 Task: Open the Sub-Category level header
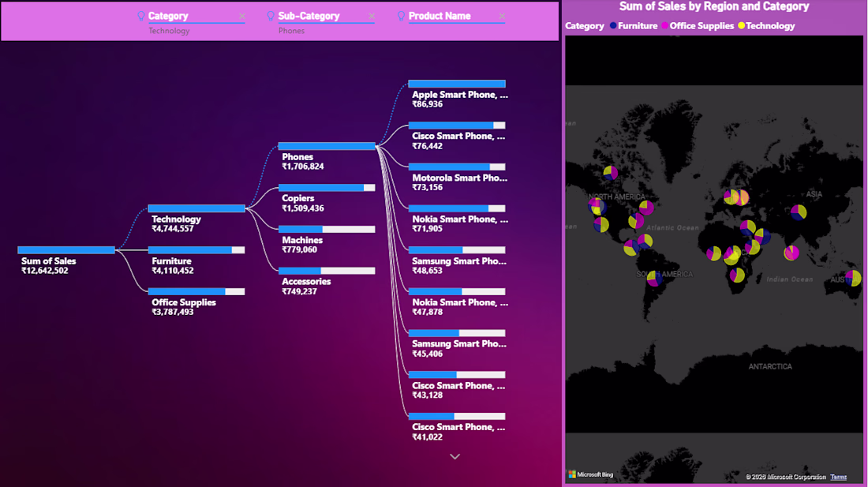tap(309, 16)
